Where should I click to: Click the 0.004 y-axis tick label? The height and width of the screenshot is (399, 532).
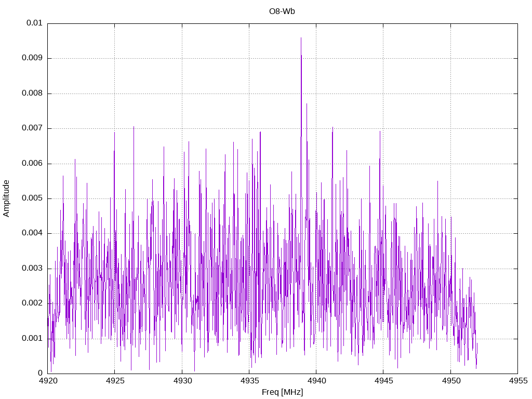(x=32, y=233)
